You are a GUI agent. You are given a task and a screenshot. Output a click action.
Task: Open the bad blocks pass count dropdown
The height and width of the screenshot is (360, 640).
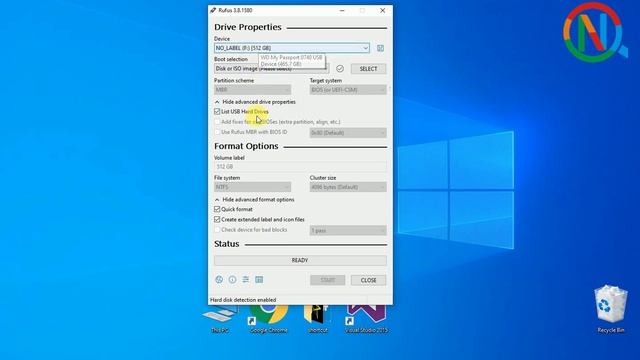(x=348, y=231)
